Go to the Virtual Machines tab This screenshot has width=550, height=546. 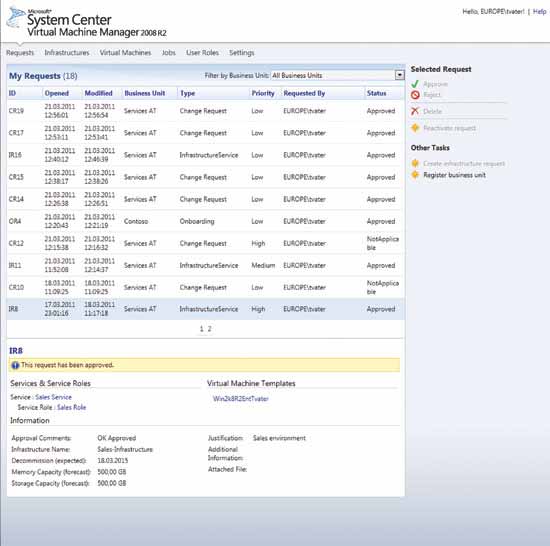click(125, 53)
